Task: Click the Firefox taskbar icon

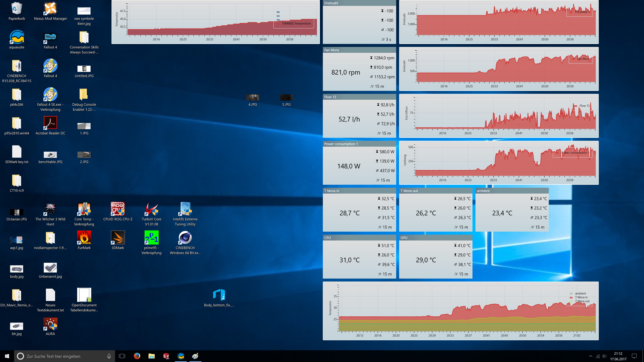Action: [137, 356]
